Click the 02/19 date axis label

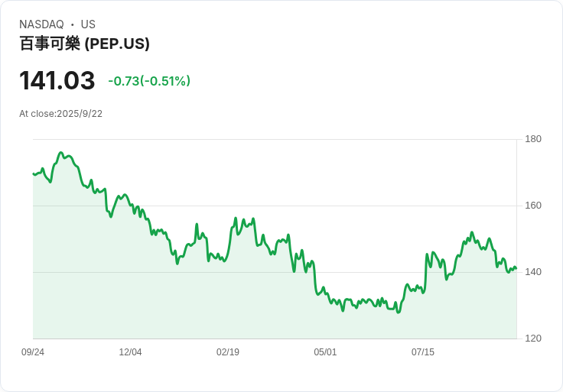tap(228, 352)
